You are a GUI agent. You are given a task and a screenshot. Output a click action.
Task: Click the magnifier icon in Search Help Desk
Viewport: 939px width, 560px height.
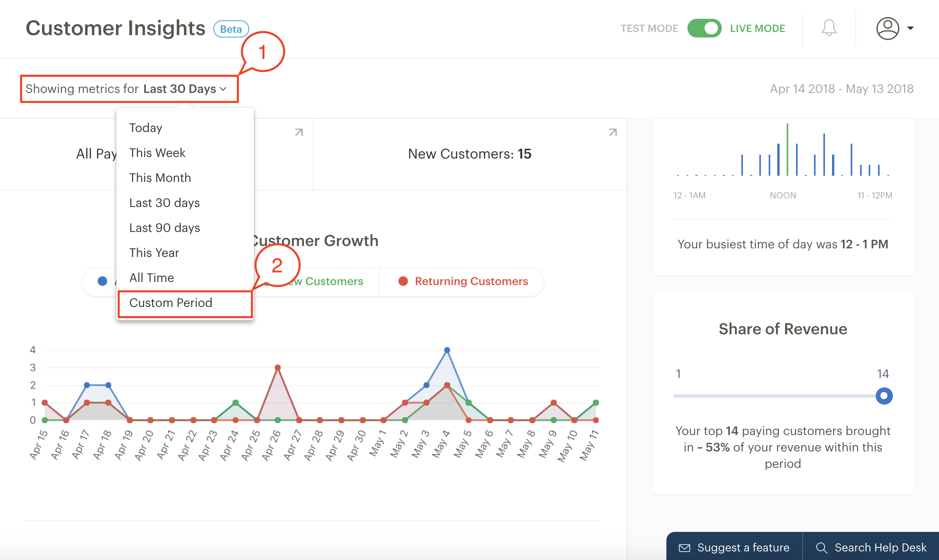click(821, 548)
